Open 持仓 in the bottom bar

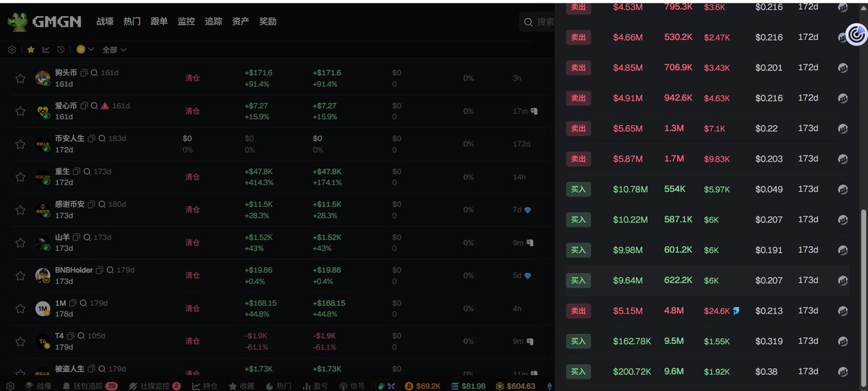point(205,386)
